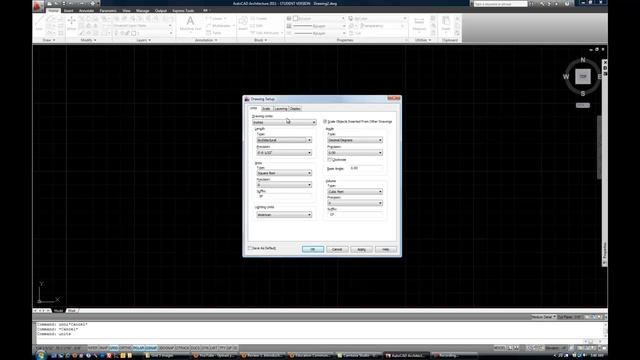Close the Drawing Setup dialog

[394, 98]
